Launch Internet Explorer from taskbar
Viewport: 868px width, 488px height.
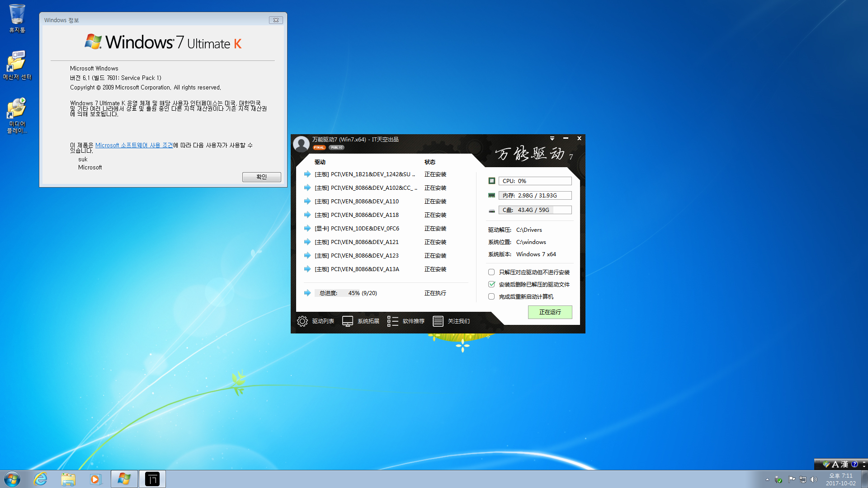(41, 479)
